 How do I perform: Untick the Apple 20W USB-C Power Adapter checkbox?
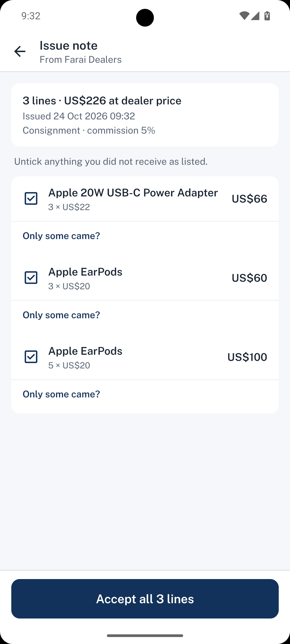pyautogui.click(x=31, y=199)
